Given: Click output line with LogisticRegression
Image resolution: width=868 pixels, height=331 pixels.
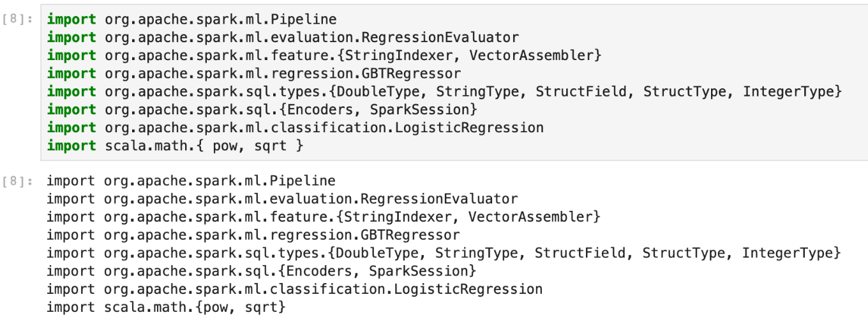Looking at the screenshot, I should [x=295, y=289].
